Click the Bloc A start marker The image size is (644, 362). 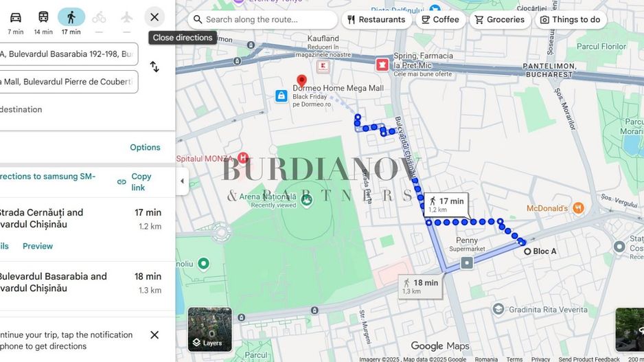coord(527,251)
